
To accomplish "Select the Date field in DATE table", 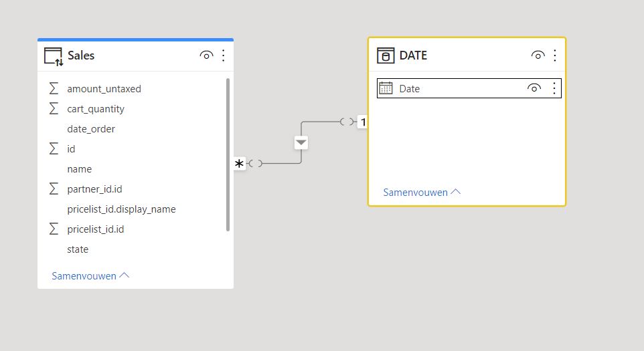I will tap(469, 88).
